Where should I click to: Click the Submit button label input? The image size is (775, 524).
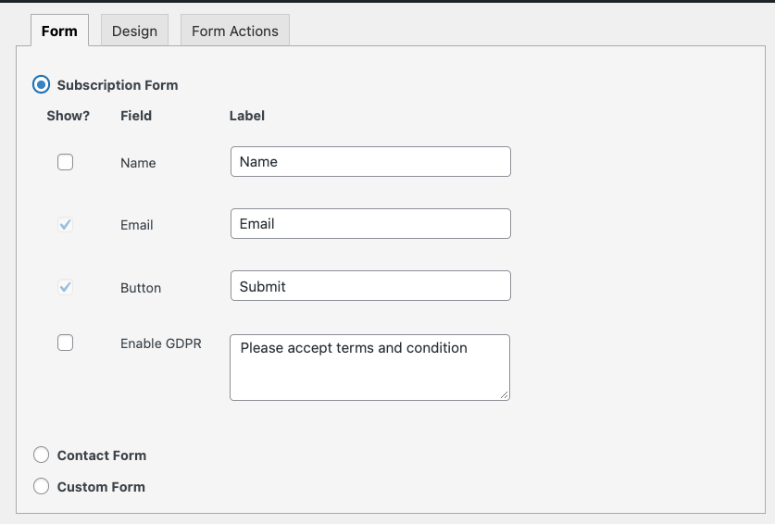point(370,286)
